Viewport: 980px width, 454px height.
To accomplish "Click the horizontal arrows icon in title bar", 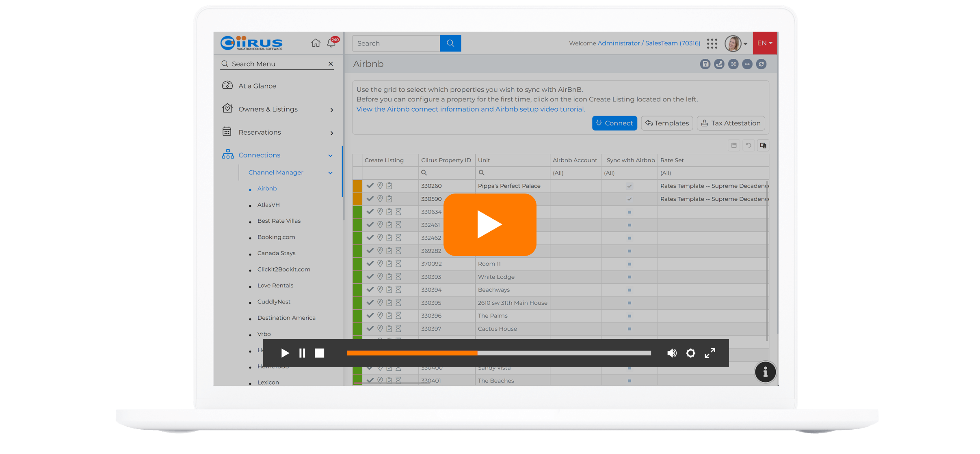I will coord(747,64).
